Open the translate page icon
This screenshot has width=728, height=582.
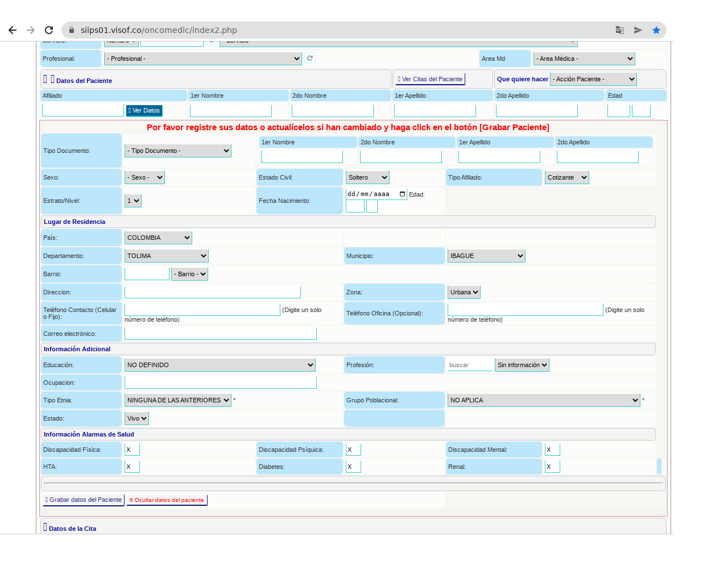(620, 30)
